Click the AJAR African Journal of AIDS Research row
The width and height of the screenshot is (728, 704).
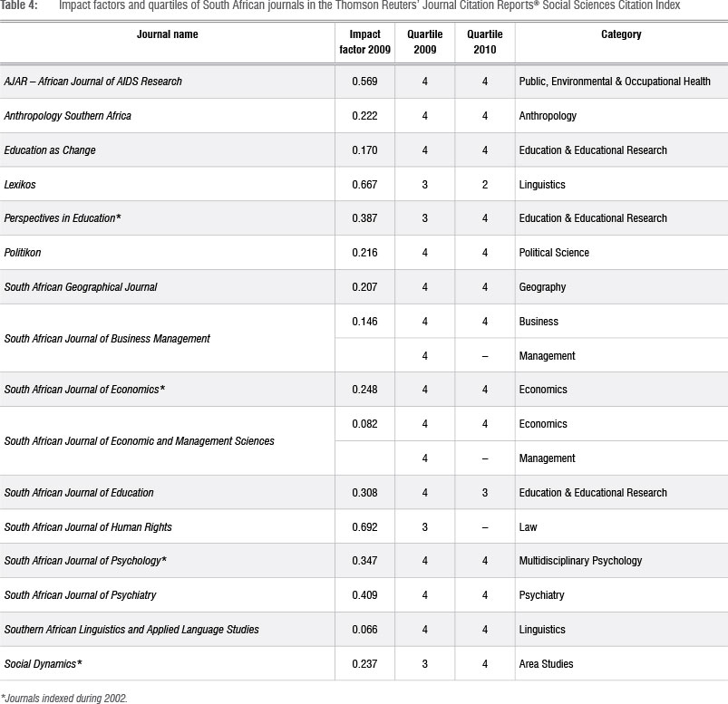pos(93,82)
